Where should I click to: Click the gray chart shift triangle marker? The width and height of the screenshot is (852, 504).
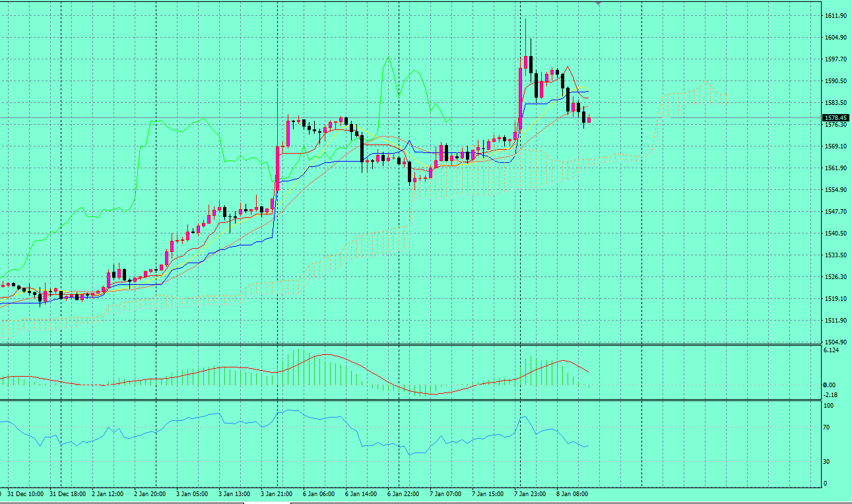coord(598,4)
